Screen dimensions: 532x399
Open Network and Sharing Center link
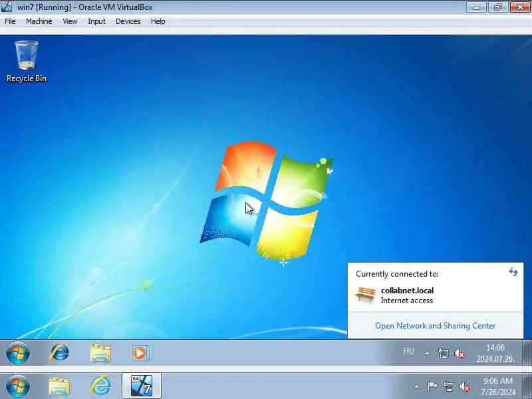click(436, 326)
